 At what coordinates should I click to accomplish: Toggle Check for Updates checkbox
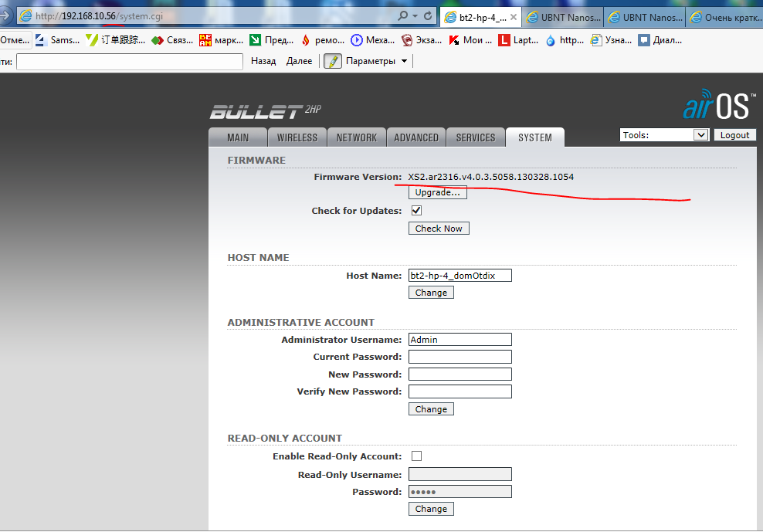[416, 210]
